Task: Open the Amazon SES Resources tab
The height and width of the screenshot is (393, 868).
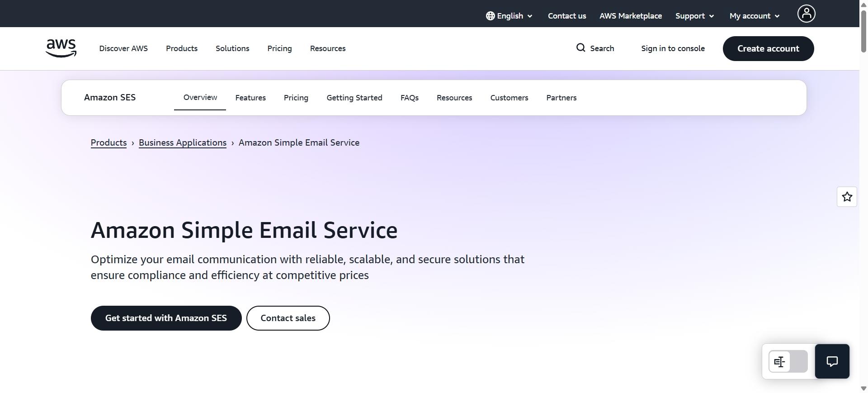Action: tap(454, 98)
